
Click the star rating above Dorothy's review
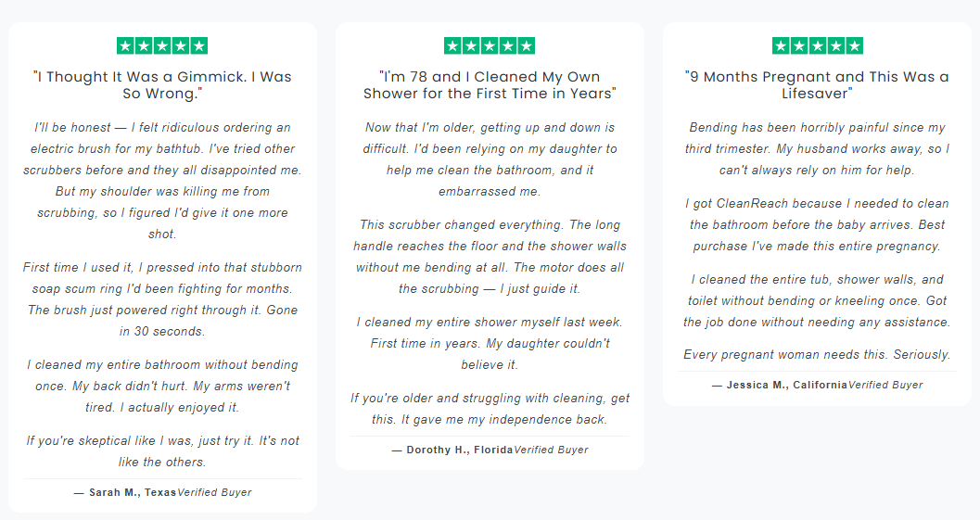(x=490, y=45)
